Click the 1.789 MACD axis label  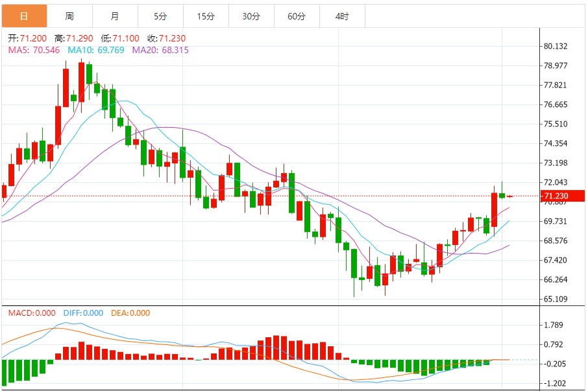(x=554, y=325)
